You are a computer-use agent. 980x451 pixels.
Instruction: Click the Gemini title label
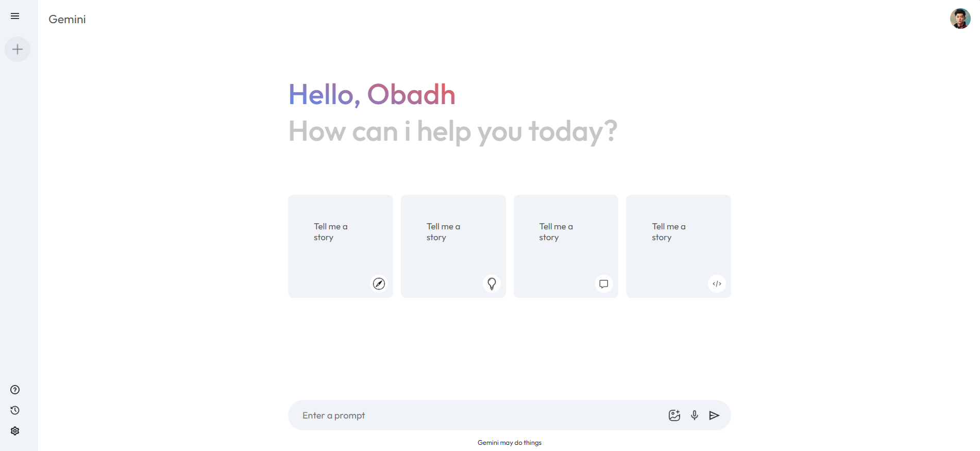67,20
